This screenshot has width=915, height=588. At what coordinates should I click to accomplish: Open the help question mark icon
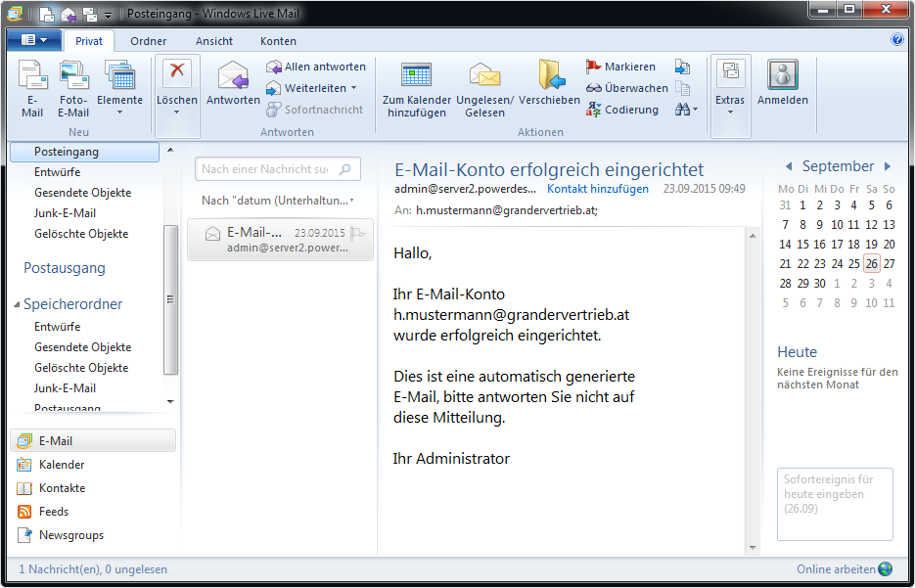pos(897,40)
